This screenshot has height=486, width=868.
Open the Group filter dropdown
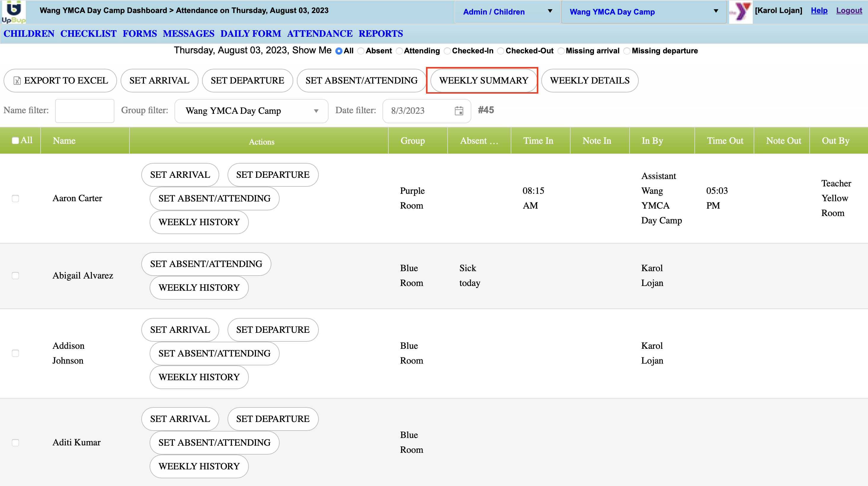click(252, 111)
